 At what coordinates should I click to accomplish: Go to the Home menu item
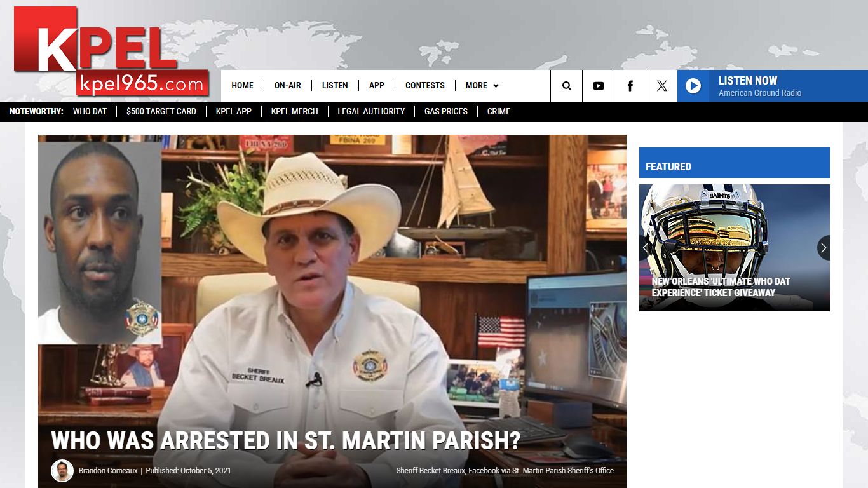click(242, 85)
